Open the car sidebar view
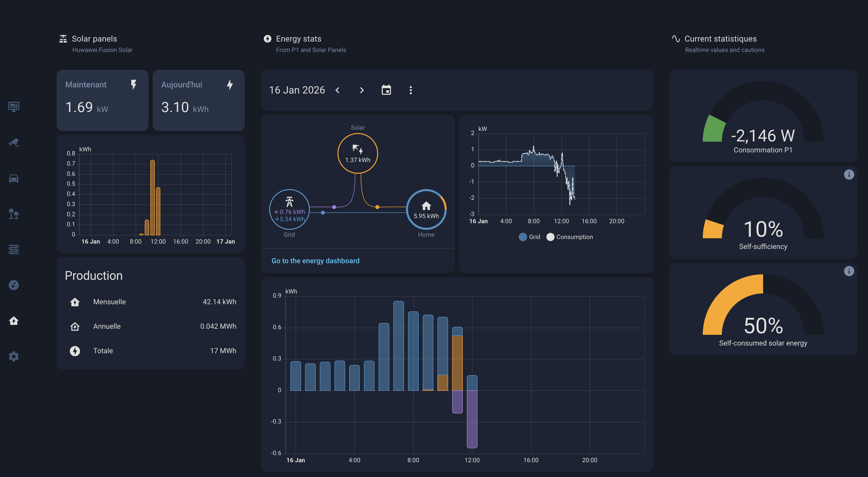868x477 pixels. click(14, 178)
